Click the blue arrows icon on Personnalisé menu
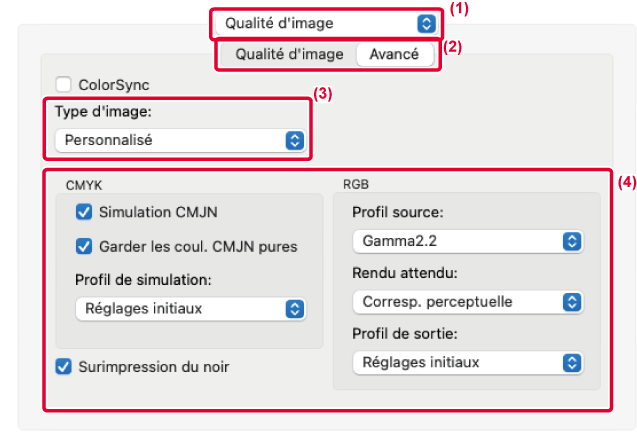Screen dimensions: 637x442 click(295, 141)
